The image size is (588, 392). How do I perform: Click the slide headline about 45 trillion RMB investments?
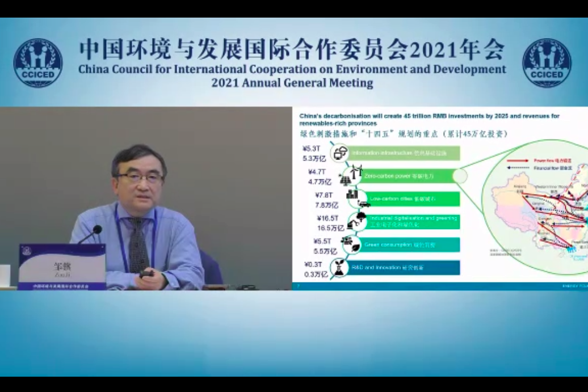coord(430,120)
